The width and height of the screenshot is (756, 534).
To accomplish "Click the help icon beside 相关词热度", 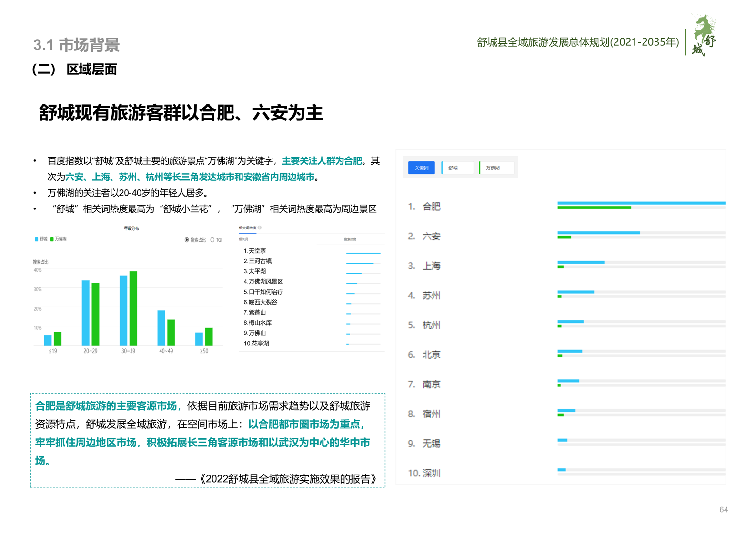I will pos(260,228).
